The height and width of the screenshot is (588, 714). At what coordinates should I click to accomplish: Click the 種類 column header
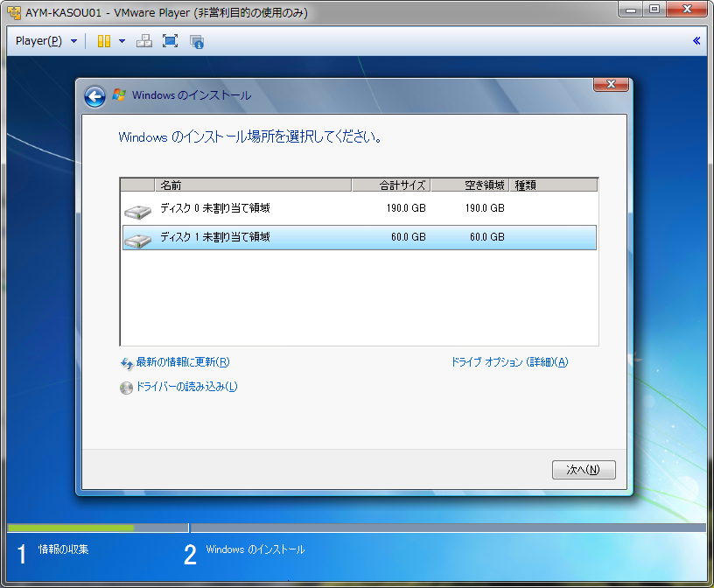coord(553,185)
